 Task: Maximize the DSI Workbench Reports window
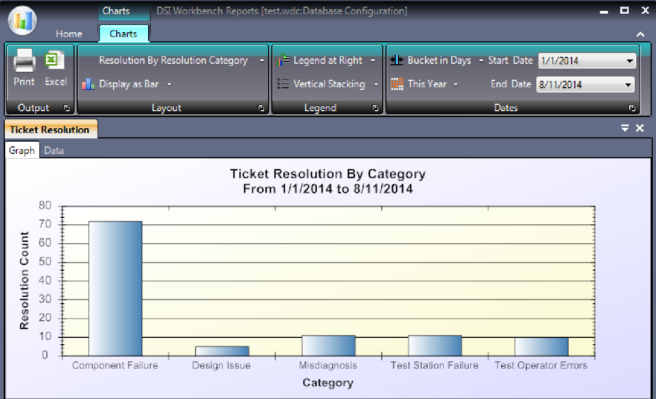coord(624,10)
